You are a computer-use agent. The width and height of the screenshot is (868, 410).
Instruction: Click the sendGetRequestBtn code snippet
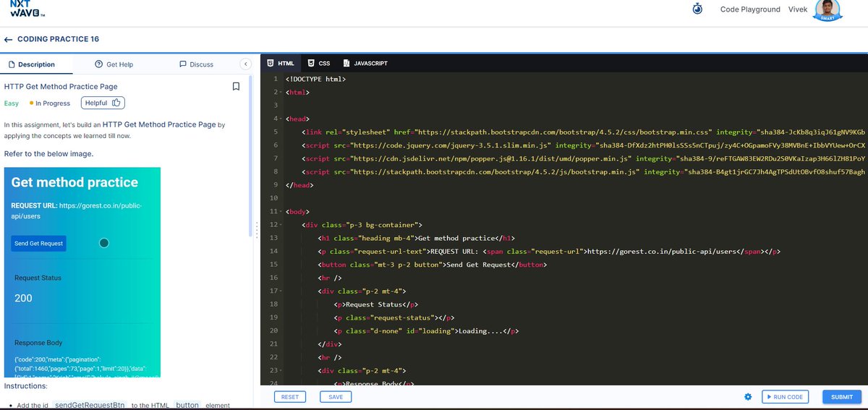(x=90, y=406)
